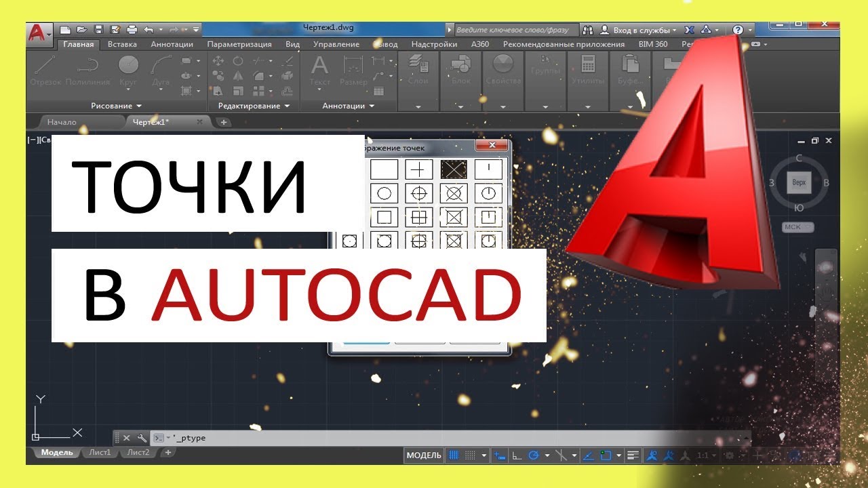Click the Open file folder icon
This screenshot has height=488, width=868.
pos(81,30)
